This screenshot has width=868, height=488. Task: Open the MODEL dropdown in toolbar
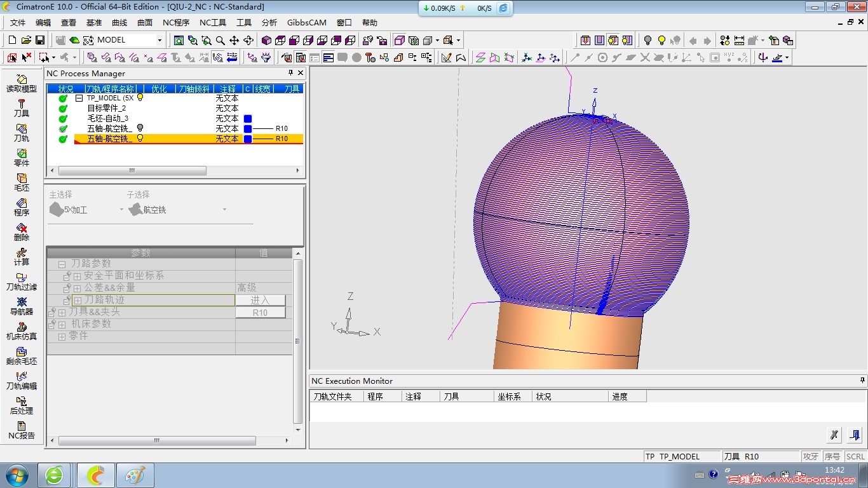pos(159,40)
